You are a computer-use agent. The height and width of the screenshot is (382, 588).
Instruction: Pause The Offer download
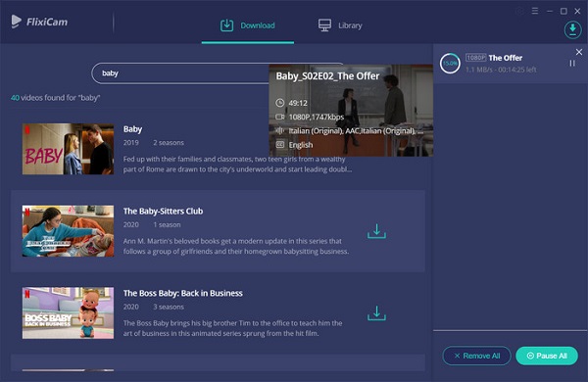point(572,64)
